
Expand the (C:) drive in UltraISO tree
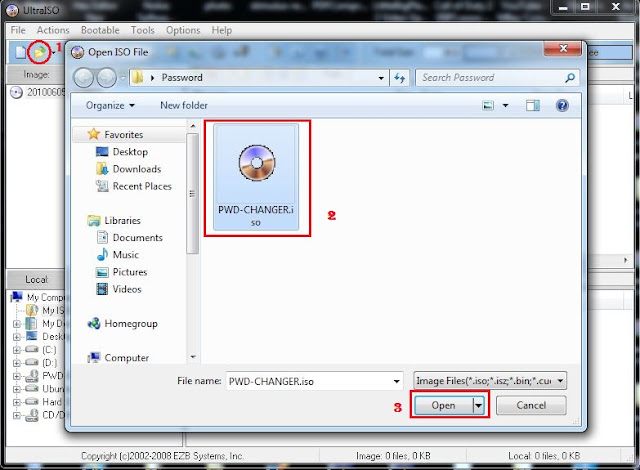[17, 350]
